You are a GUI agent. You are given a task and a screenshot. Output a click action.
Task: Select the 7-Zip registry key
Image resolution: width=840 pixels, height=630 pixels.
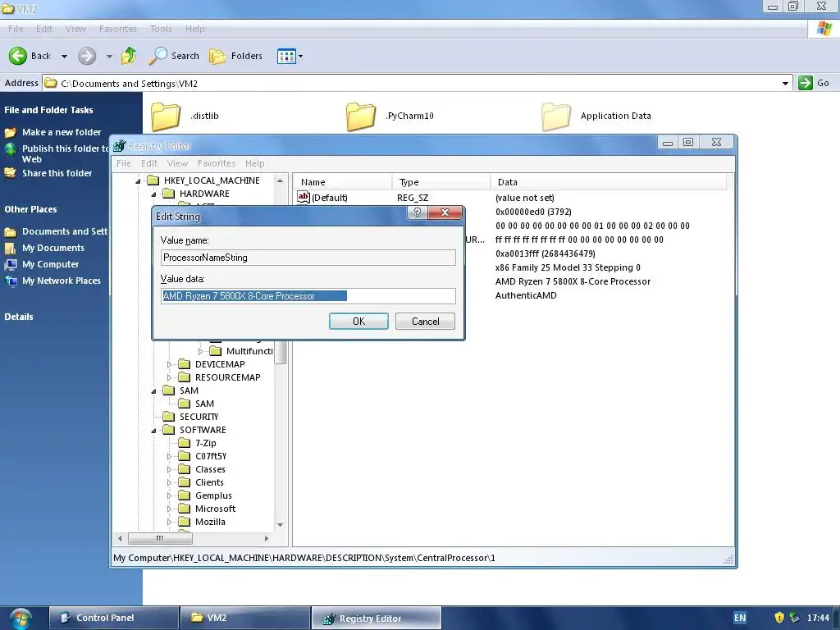206,443
